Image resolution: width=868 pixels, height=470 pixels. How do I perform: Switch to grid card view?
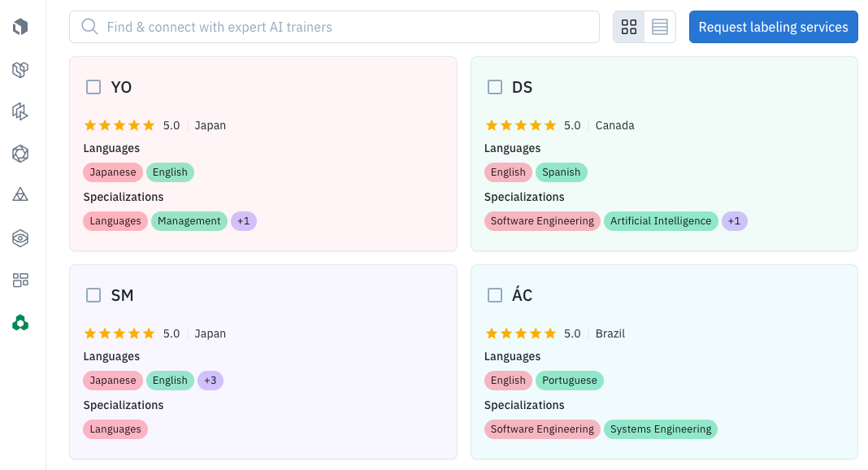pos(629,27)
